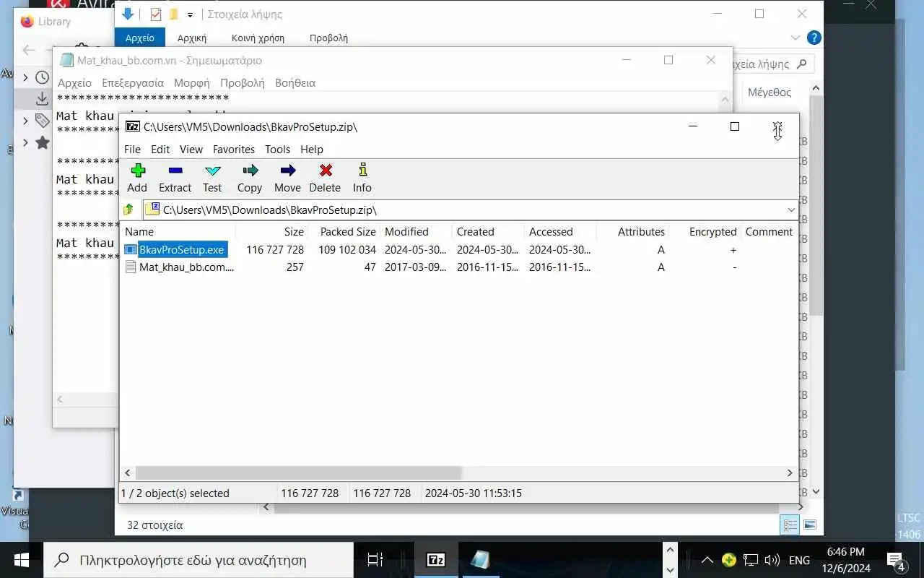
Task: Click the network tray icon
Action: 751,560
